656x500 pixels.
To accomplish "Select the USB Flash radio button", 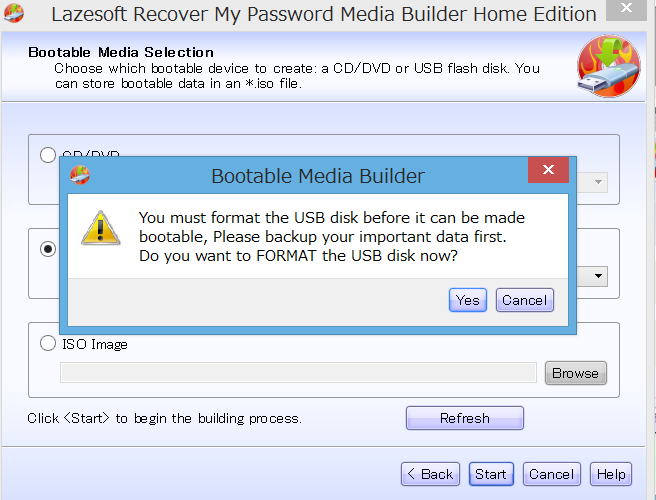I will pyautogui.click(x=48, y=249).
